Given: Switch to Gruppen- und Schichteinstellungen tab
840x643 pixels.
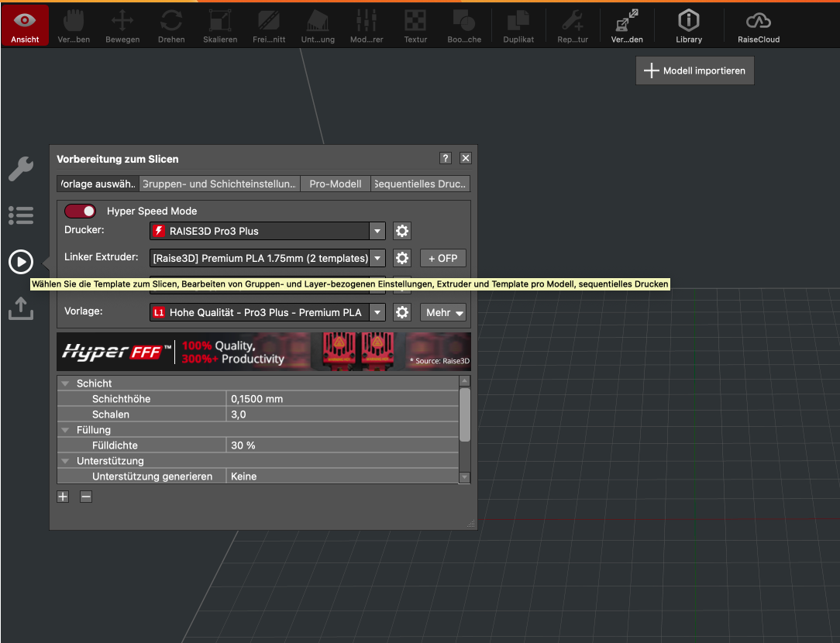Looking at the screenshot, I should (219, 184).
